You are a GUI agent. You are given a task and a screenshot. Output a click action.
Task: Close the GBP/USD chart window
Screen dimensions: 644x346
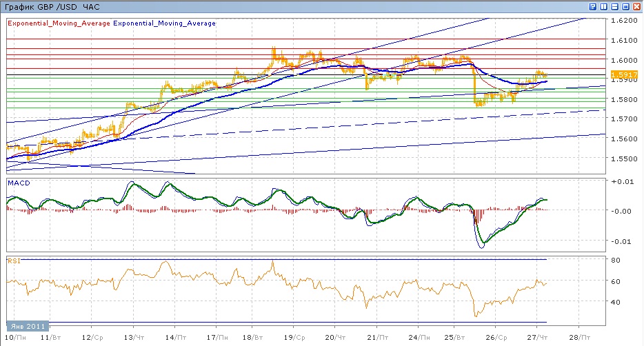[x=636, y=7]
